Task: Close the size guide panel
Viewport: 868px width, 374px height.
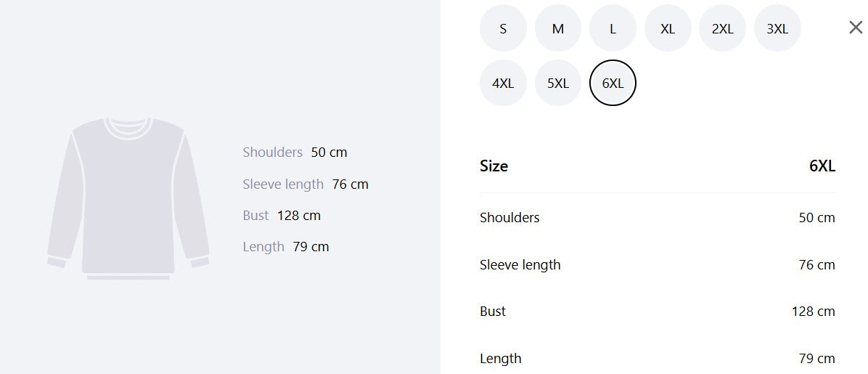Action: click(x=855, y=27)
